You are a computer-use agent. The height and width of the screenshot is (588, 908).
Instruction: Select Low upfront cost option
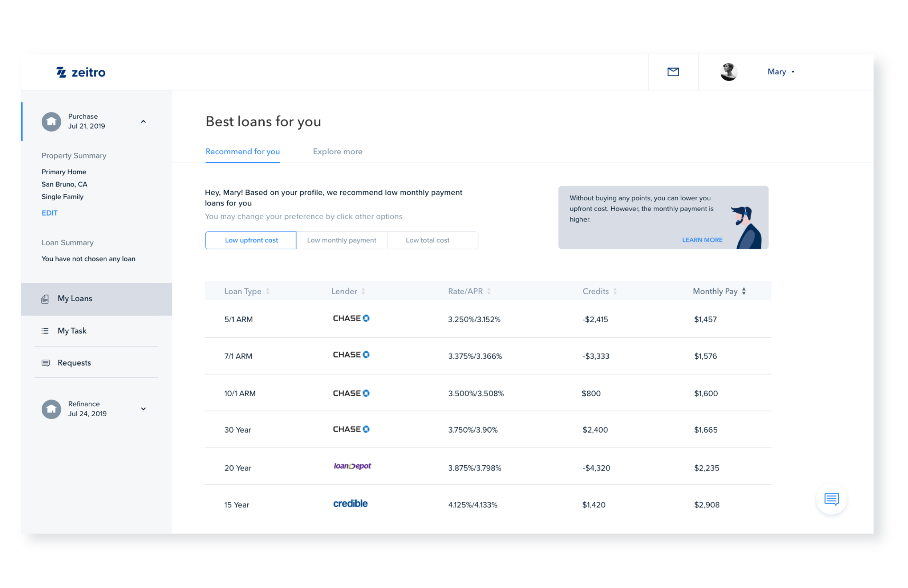pos(251,240)
